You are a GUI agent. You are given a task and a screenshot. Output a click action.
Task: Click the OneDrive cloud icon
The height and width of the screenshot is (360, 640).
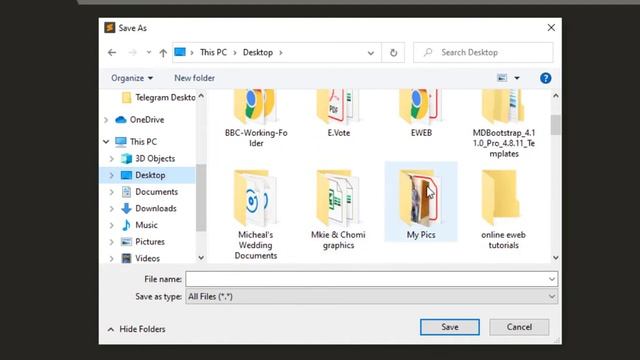click(x=121, y=120)
